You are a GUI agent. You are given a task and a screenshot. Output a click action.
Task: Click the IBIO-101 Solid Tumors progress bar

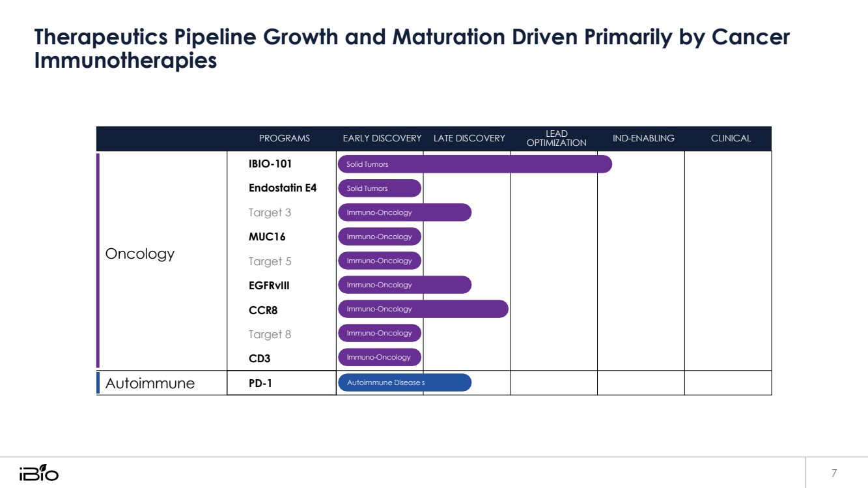(474, 164)
